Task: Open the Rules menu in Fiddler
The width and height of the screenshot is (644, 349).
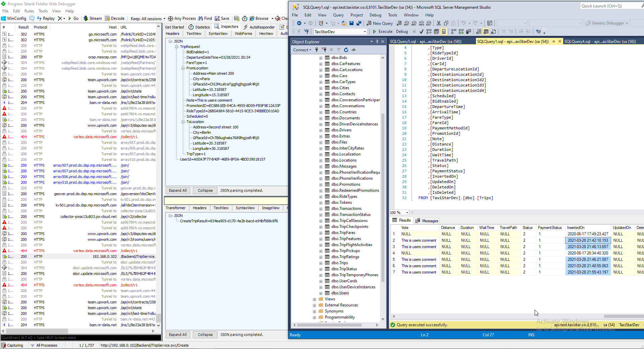Action: [x=29, y=11]
